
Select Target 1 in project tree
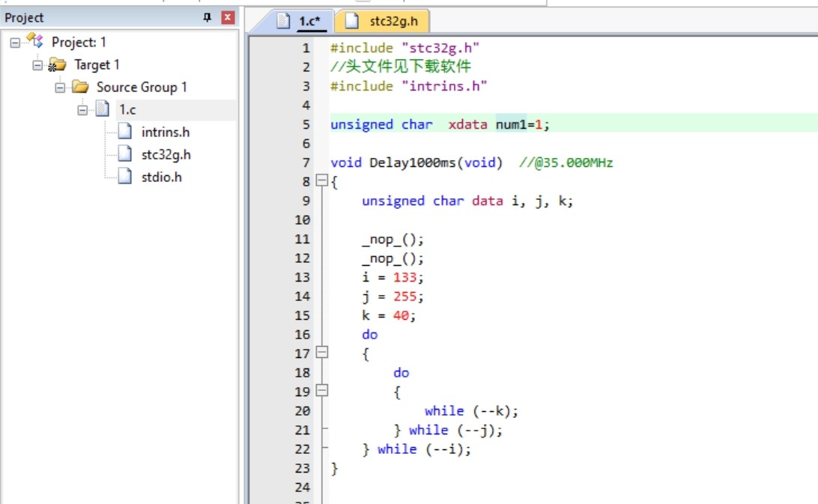(x=97, y=64)
